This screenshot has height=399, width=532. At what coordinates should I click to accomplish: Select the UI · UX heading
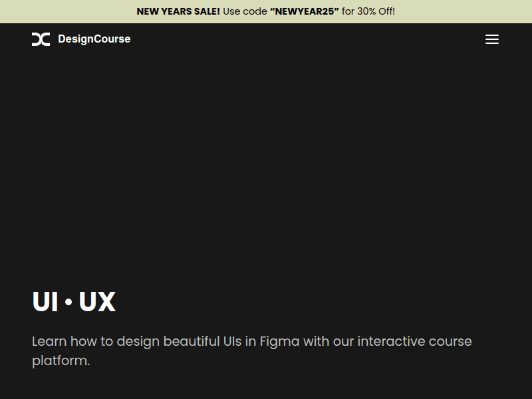[x=73, y=301]
